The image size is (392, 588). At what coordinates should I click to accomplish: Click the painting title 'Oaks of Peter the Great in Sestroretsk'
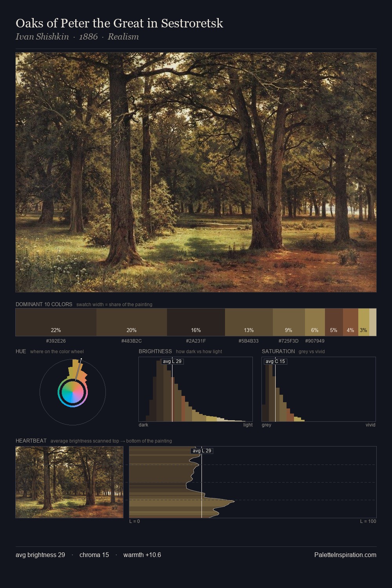pos(119,24)
